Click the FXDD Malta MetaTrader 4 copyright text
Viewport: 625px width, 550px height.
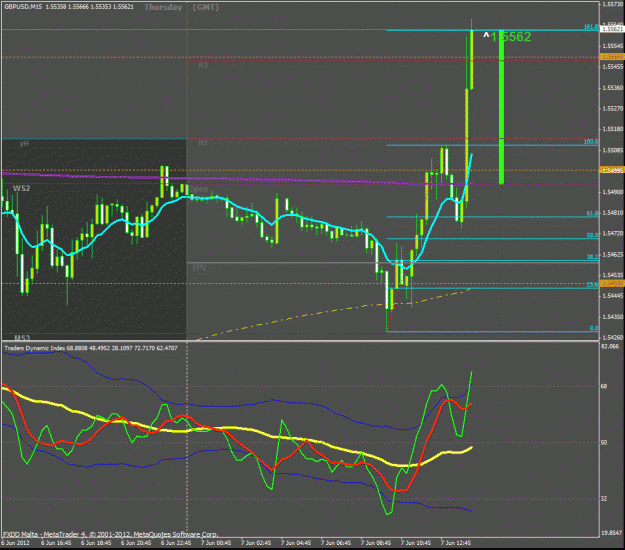pyautogui.click(x=110, y=534)
